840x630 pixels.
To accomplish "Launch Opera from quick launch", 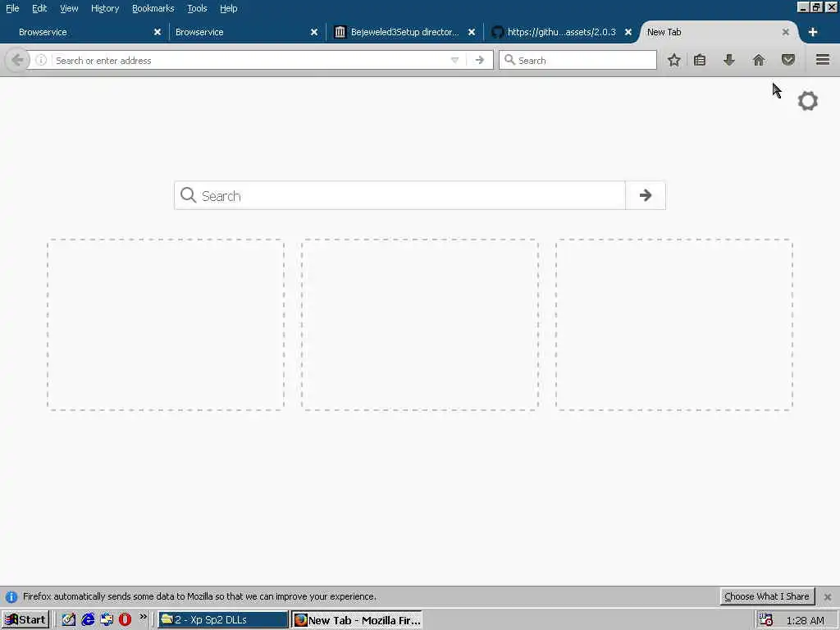I will 125,620.
